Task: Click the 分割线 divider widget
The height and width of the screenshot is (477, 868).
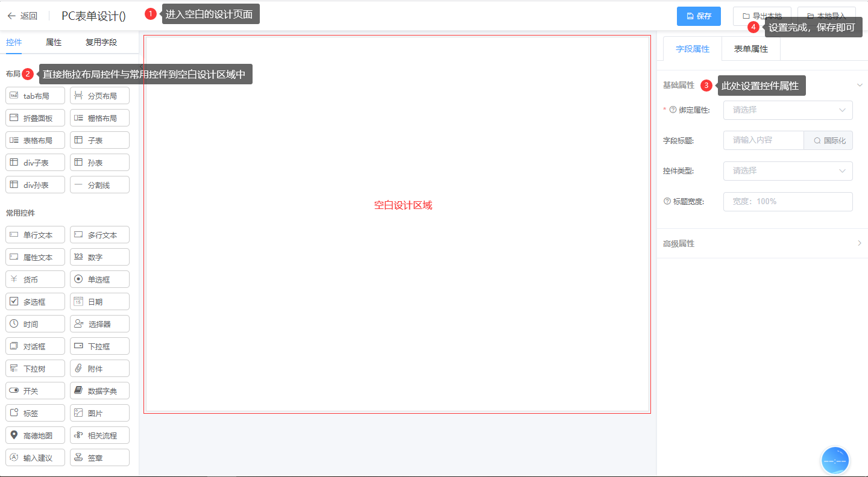Action: 100,185
